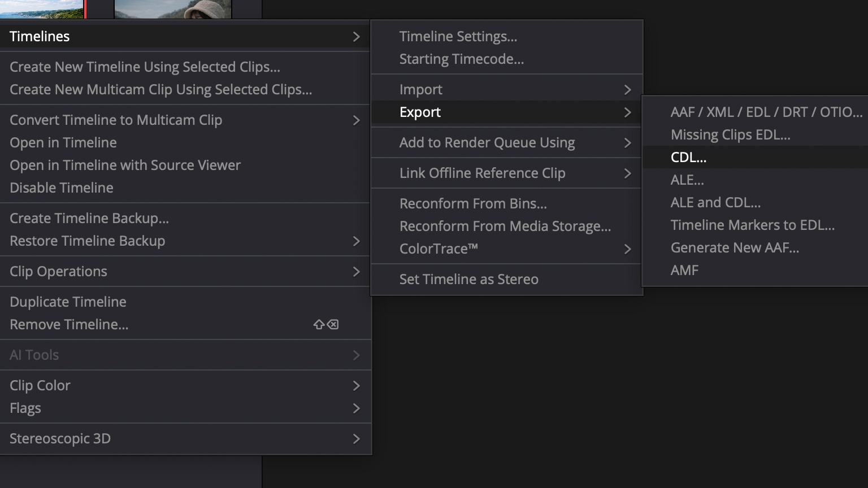Image resolution: width=868 pixels, height=488 pixels.
Task: Choose AAF / XML / EDL / DRT / OTIO export
Action: [x=766, y=112]
